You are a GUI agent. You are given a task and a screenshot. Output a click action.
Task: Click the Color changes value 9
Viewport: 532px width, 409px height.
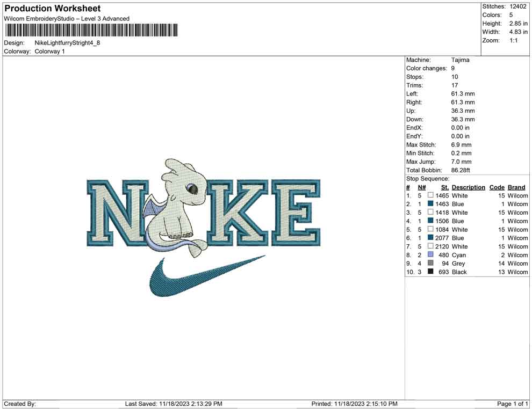(x=453, y=69)
